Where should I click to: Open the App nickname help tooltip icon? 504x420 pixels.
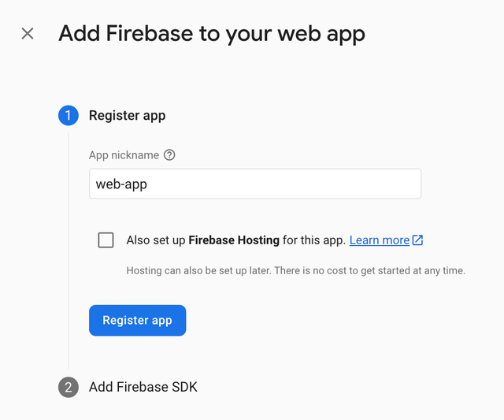click(x=169, y=155)
